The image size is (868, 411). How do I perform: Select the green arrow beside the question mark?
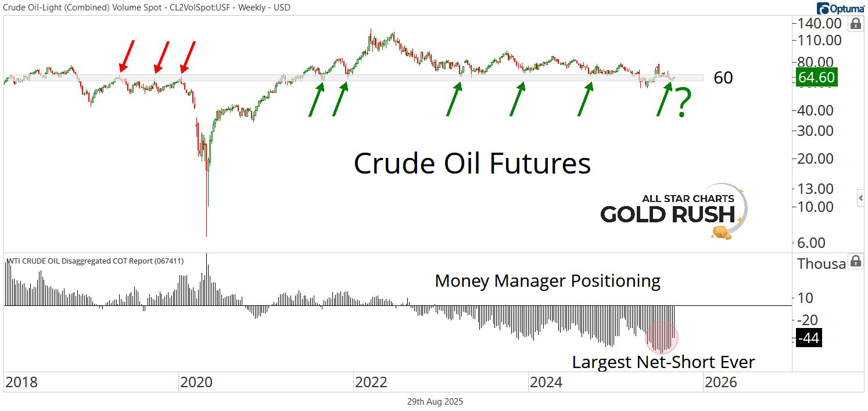click(664, 99)
